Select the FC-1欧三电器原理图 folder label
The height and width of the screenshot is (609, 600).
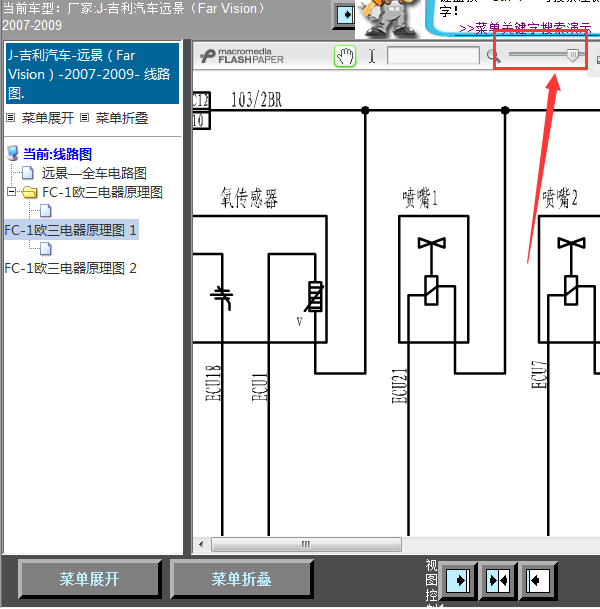point(102,192)
